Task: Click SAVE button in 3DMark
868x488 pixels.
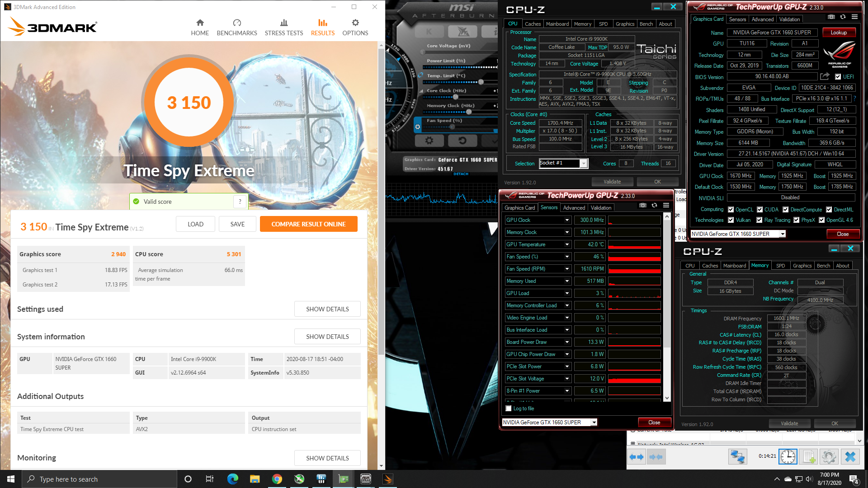Action: point(237,224)
